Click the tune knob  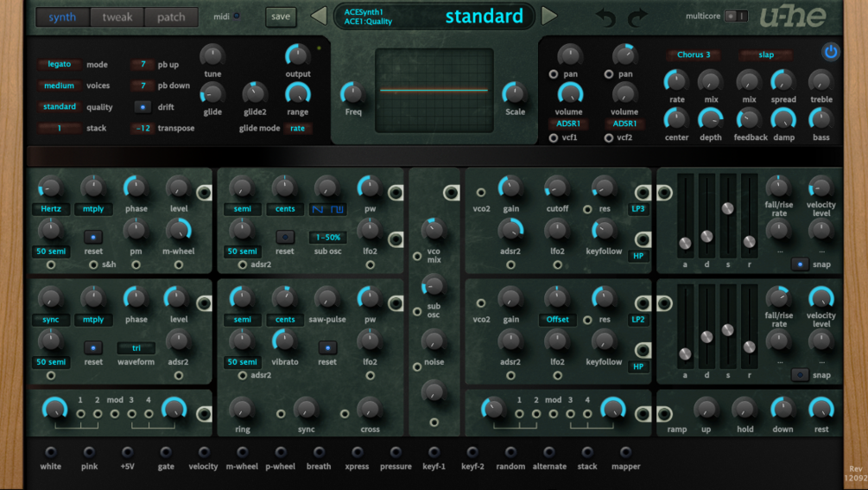click(212, 55)
